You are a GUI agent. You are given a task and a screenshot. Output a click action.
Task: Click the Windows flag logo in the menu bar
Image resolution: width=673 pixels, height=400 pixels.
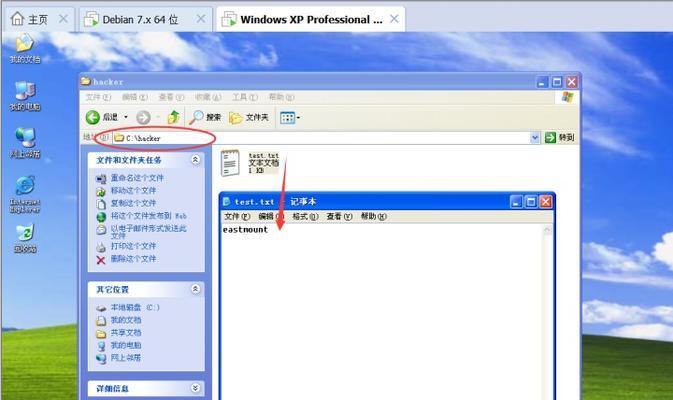coord(567,97)
